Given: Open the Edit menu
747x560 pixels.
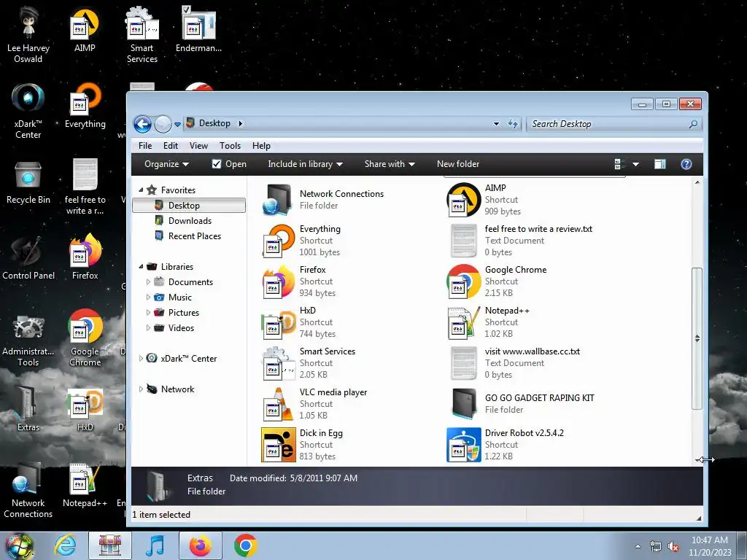Looking at the screenshot, I should point(170,146).
